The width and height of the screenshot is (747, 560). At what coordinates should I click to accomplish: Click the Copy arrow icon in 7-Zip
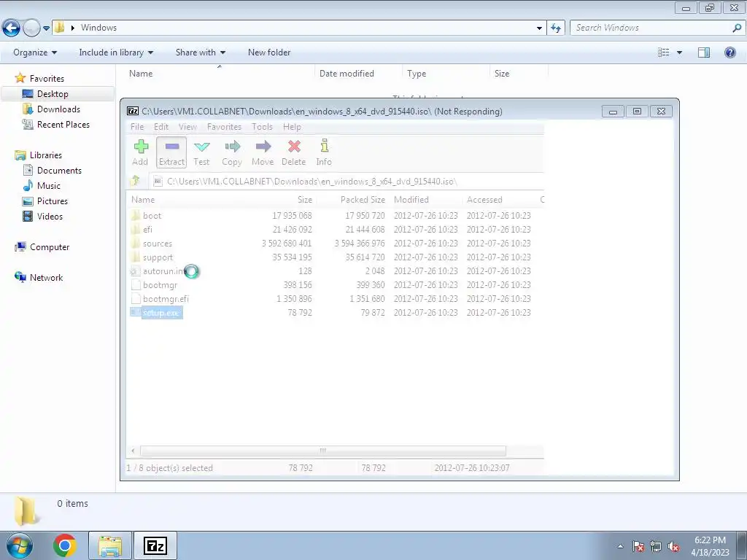tap(232, 152)
